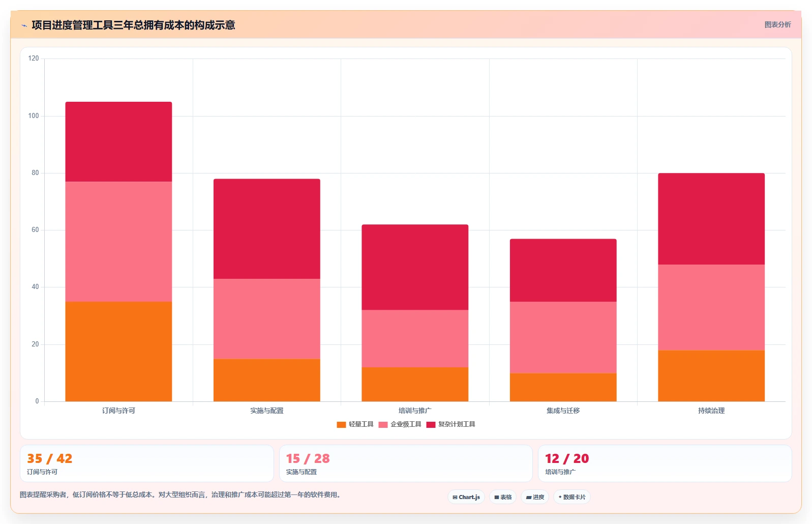Click the orange segment of 持续治理 bar
The height and width of the screenshot is (524, 812).
[711, 376]
